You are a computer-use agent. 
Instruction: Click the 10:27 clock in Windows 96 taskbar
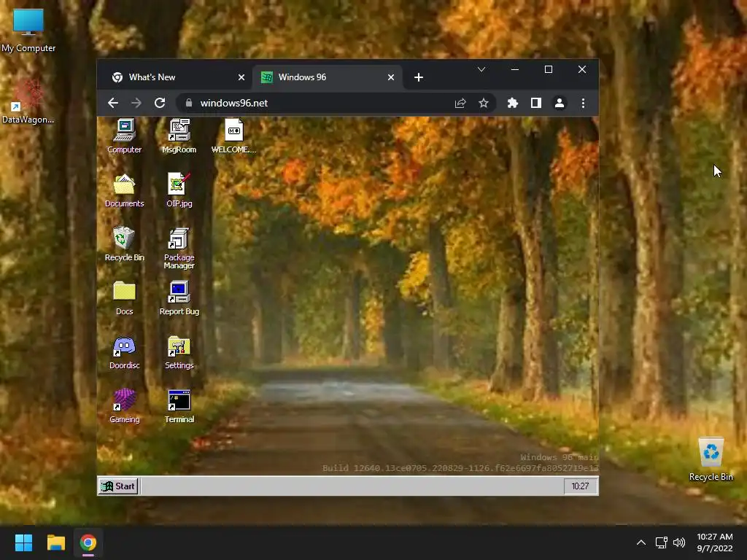click(580, 486)
